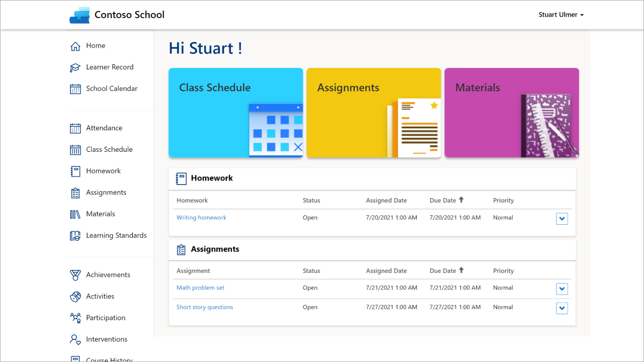Click the Attendance icon in the sidebar

tap(75, 128)
